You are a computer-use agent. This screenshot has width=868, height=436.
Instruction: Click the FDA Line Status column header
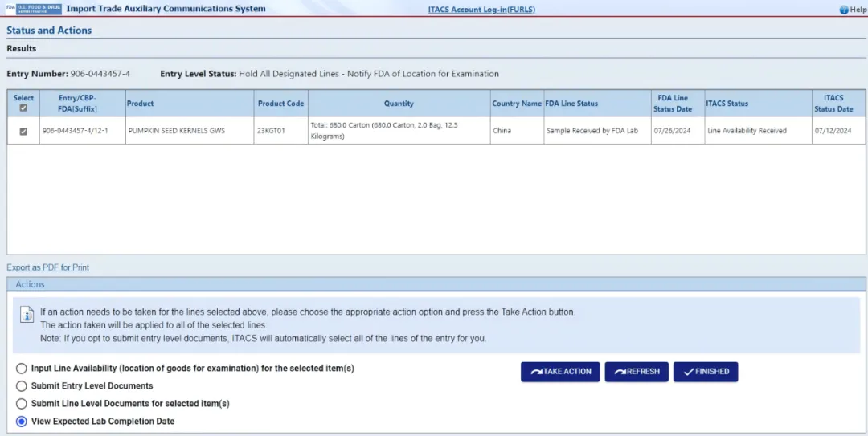[571, 104]
